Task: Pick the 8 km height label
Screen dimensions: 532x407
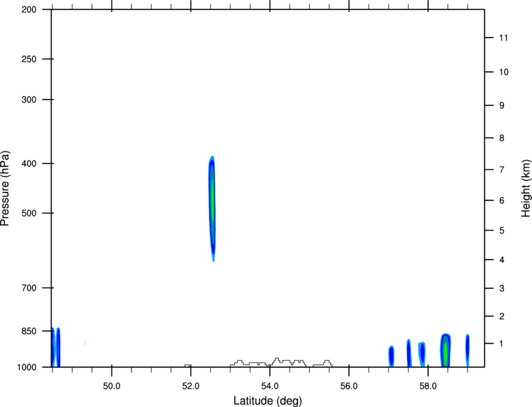Action: coord(502,138)
